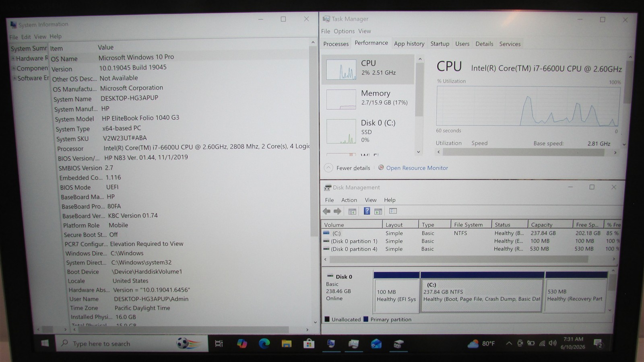Expand Hardware Resources tree node
The height and width of the screenshot is (362, 644).
click(x=13, y=58)
